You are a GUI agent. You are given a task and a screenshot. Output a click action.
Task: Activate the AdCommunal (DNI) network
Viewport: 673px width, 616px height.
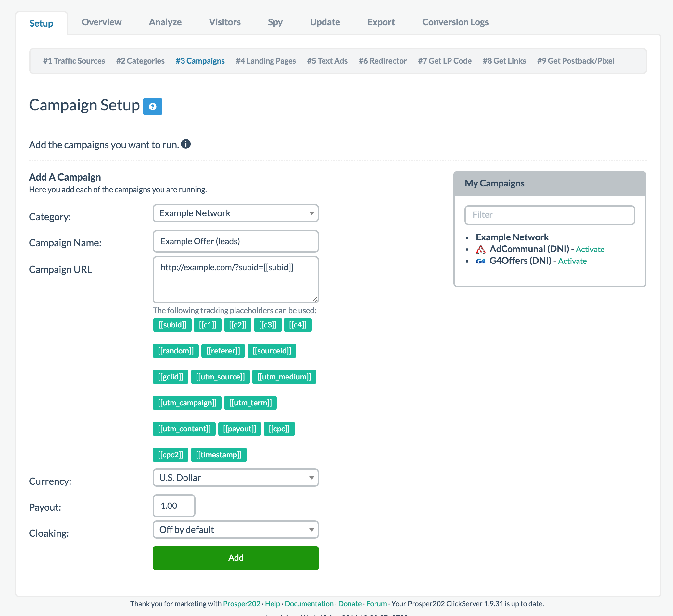pyautogui.click(x=590, y=250)
